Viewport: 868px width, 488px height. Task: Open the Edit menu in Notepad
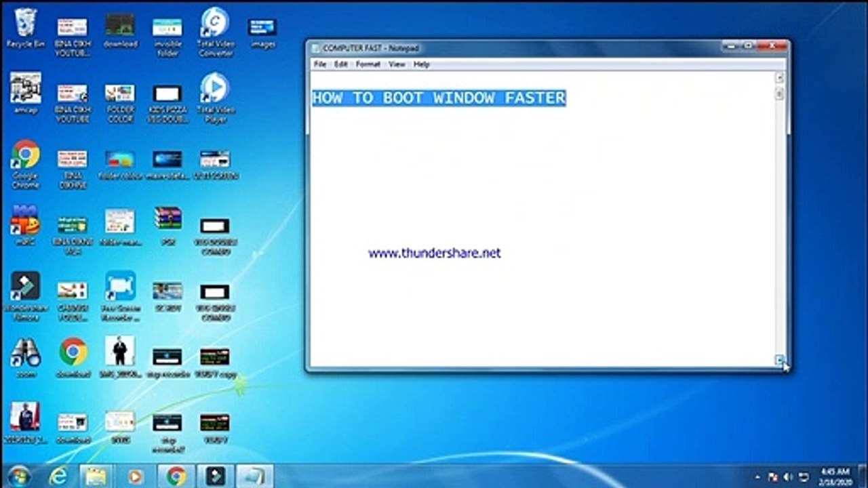[340, 64]
